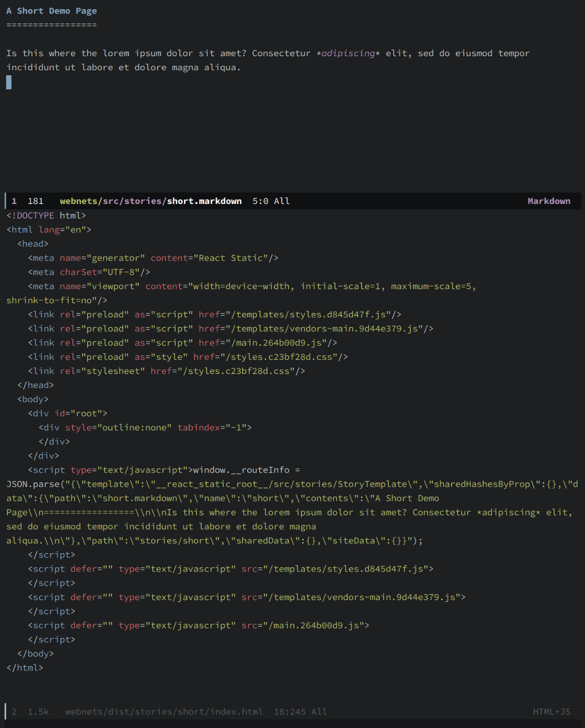Click the charSet="UTF-8" meta line
585x728 pixels.
(89, 272)
